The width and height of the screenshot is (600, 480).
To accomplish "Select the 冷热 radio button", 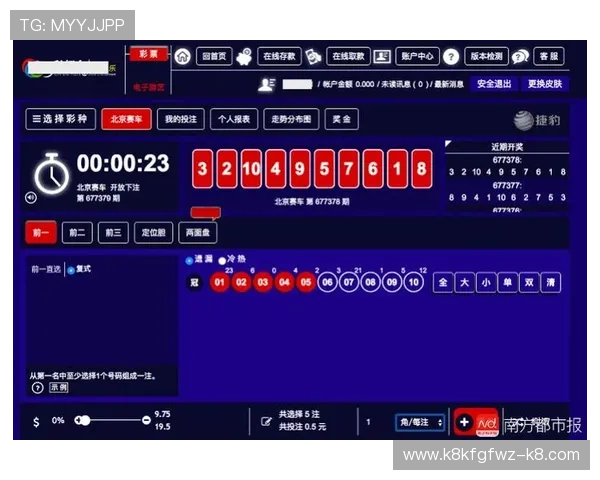I will click(x=222, y=260).
